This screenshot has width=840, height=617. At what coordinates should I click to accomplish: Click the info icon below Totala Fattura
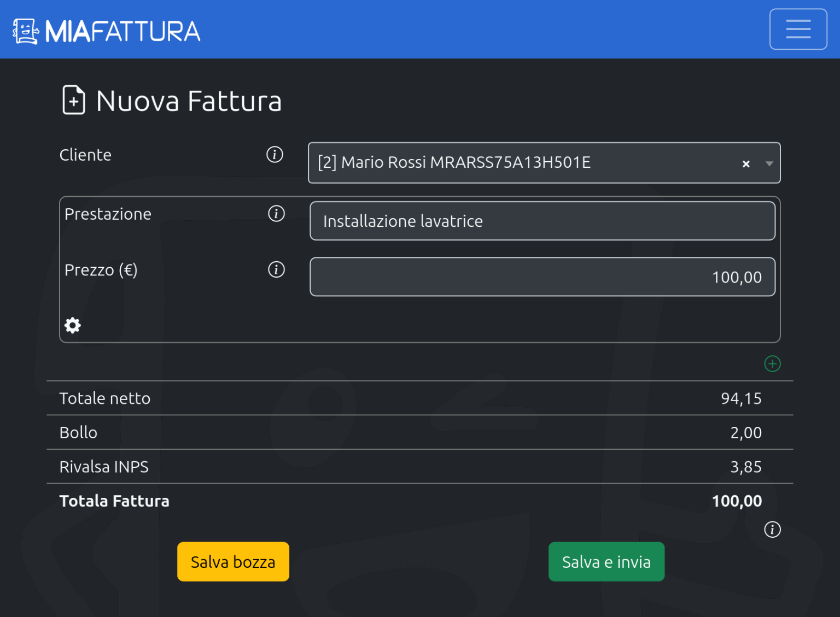[772, 529]
